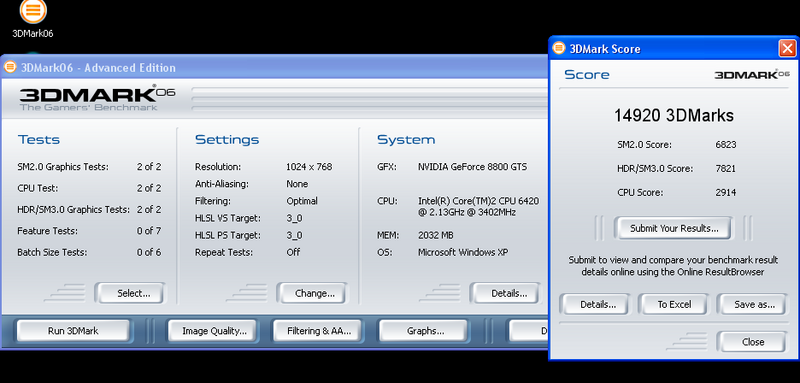The image size is (800, 383).
Task: Click the SM2.0 Score value 6823
Action: [x=726, y=145]
